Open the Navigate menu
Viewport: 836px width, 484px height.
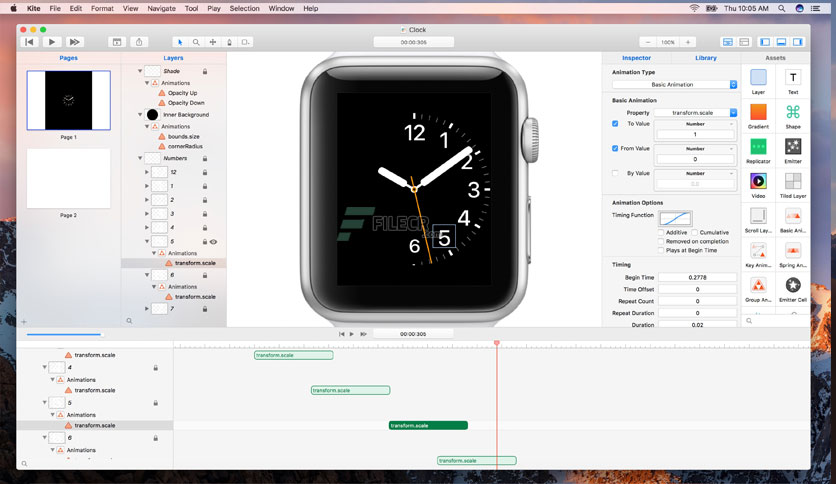tap(161, 9)
